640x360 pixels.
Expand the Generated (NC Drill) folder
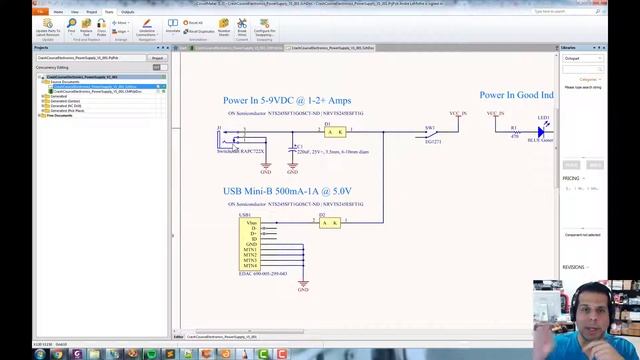click(x=43, y=106)
